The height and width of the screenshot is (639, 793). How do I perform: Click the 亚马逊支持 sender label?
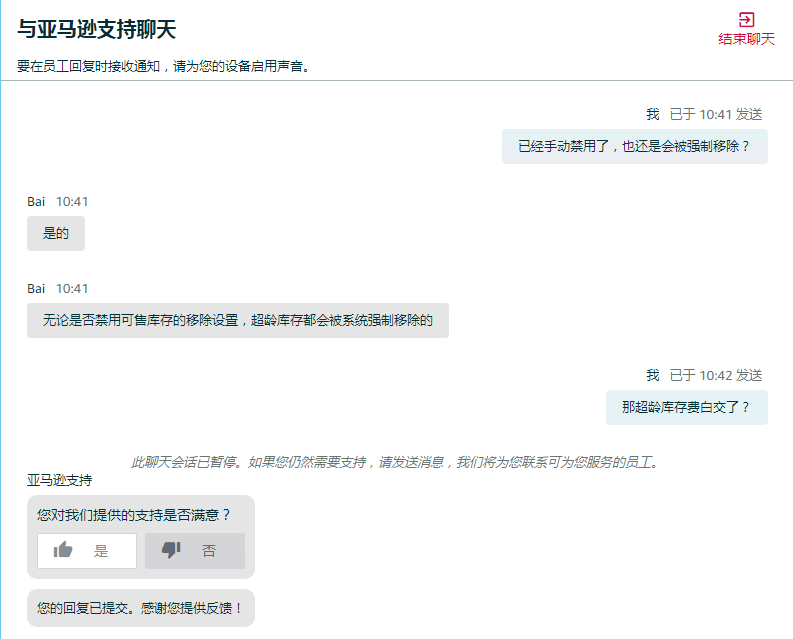pyautogui.click(x=59, y=480)
